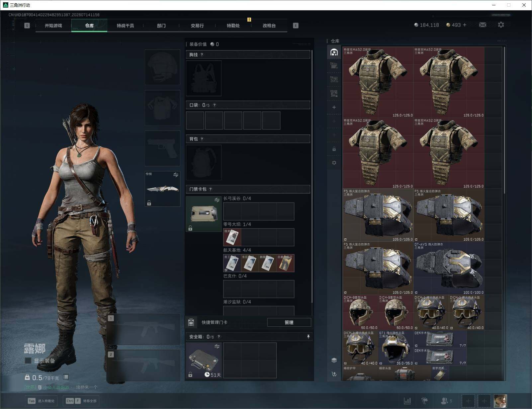Open the flags icon in bottom bar

click(x=424, y=401)
